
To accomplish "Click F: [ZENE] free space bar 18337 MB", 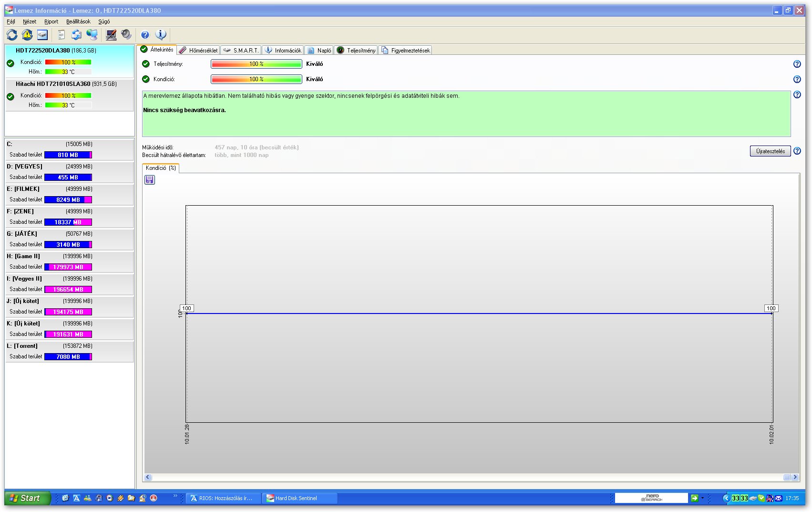I will click(68, 222).
